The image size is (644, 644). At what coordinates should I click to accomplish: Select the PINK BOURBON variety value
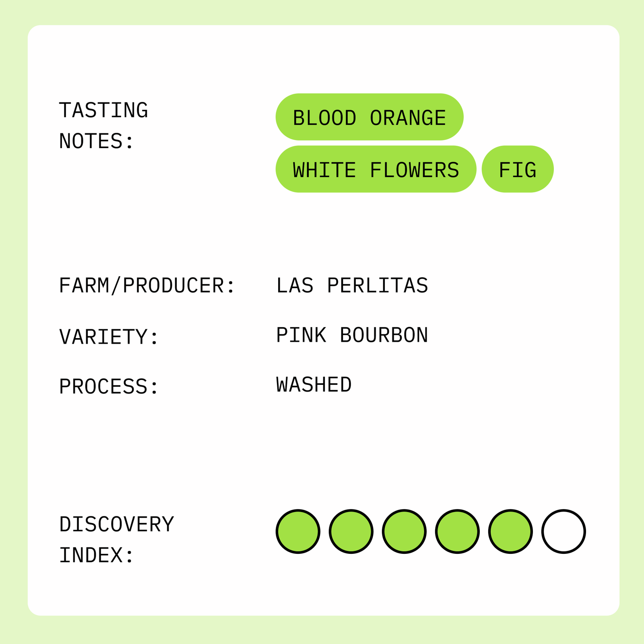point(352,335)
